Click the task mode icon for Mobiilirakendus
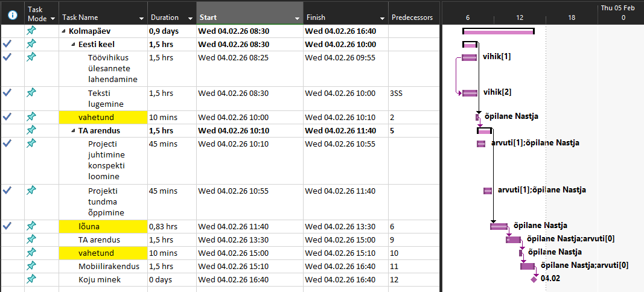The height and width of the screenshot is (292, 644). 31,266
